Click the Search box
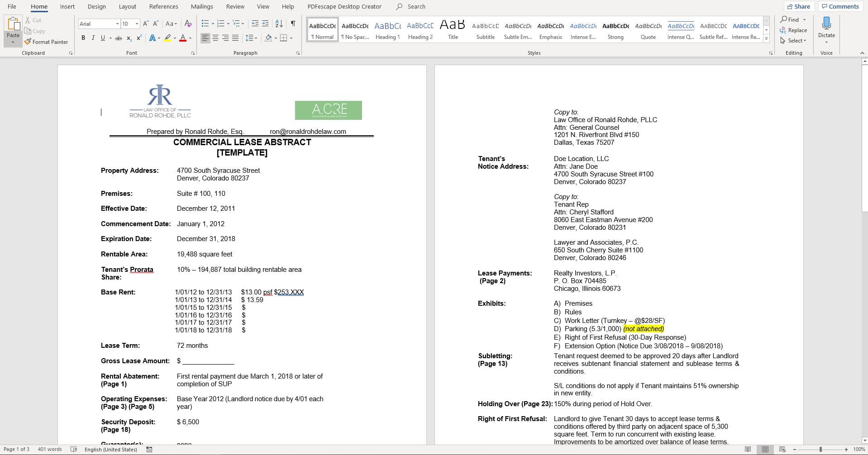The image size is (868, 455). click(411, 6)
